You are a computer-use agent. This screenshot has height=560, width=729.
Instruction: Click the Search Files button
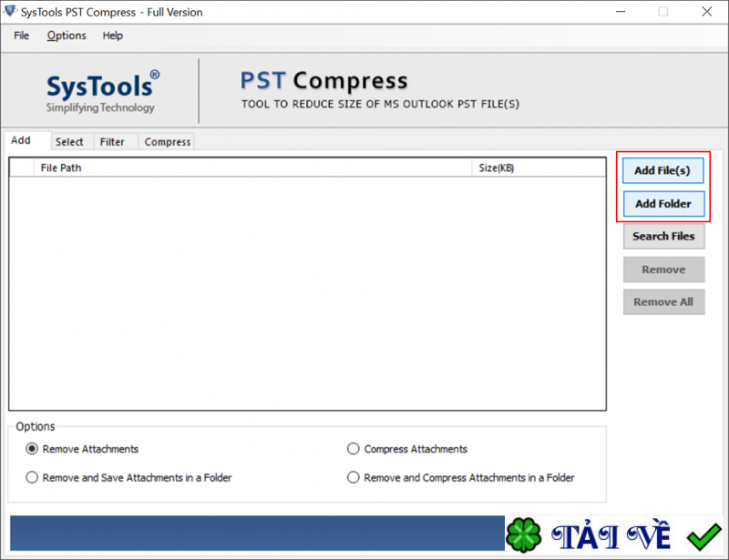663,236
